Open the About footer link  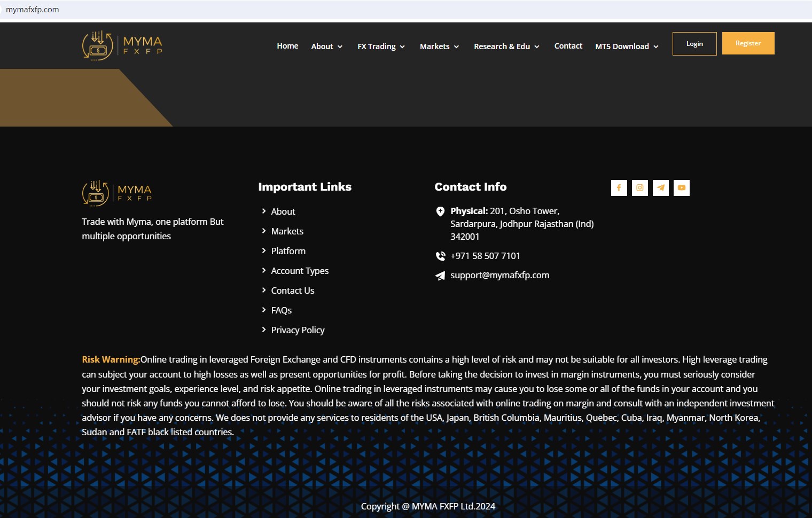tap(283, 211)
